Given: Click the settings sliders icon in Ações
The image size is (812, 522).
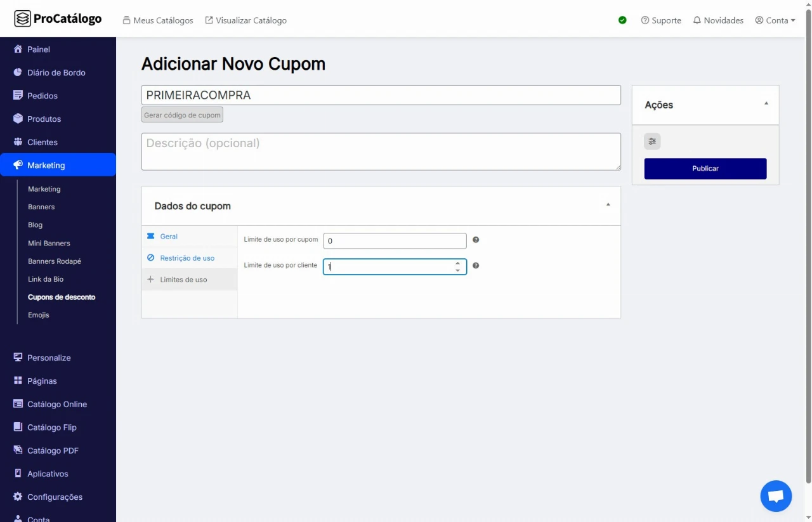Looking at the screenshot, I should 652,141.
